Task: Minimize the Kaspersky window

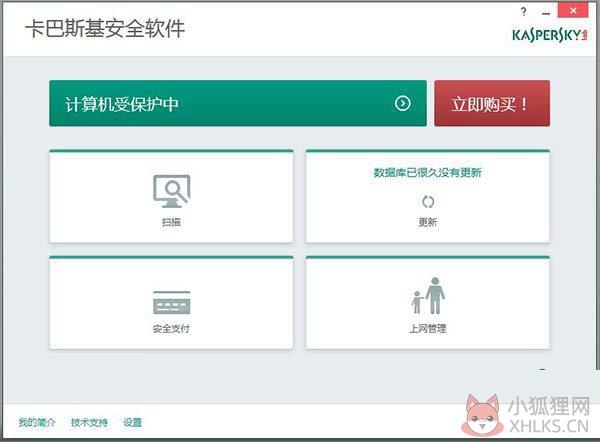Action: pyautogui.click(x=546, y=13)
